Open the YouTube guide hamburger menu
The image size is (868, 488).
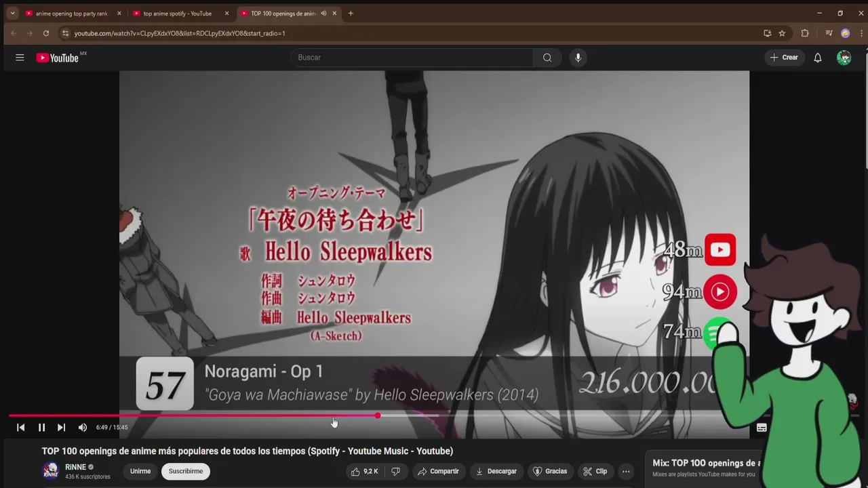tap(20, 58)
